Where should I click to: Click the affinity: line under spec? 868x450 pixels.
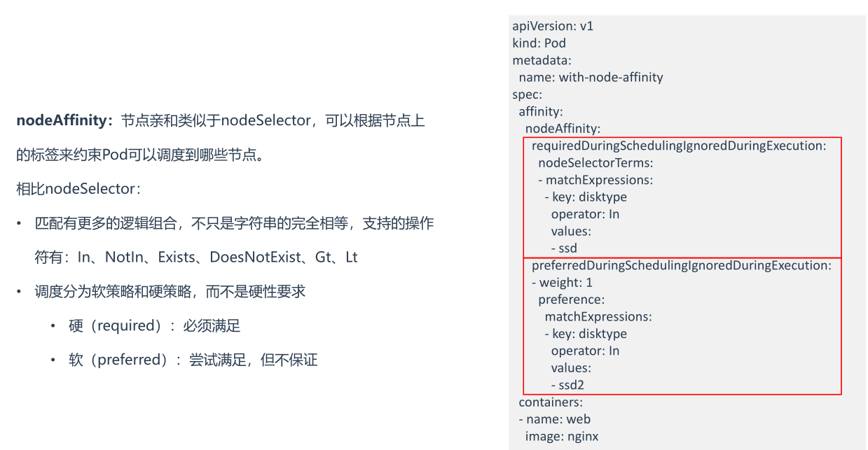pos(541,111)
